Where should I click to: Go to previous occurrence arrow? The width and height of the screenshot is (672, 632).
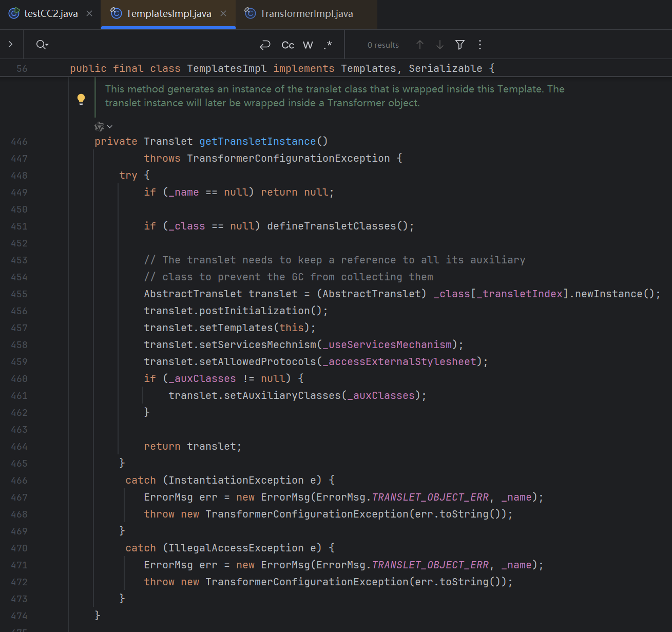[x=420, y=45]
